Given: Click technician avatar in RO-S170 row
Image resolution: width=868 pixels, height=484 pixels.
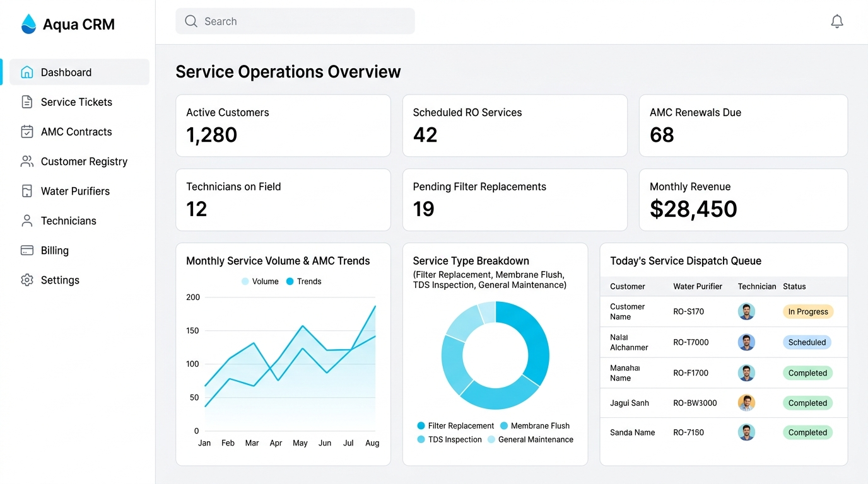Looking at the screenshot, I should pos(746,311).
